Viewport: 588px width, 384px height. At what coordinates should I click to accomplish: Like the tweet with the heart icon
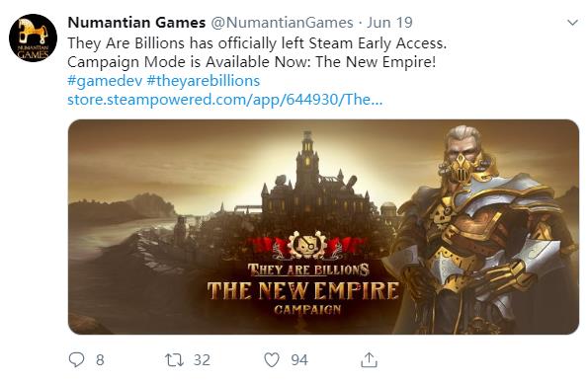click(272, 360)
